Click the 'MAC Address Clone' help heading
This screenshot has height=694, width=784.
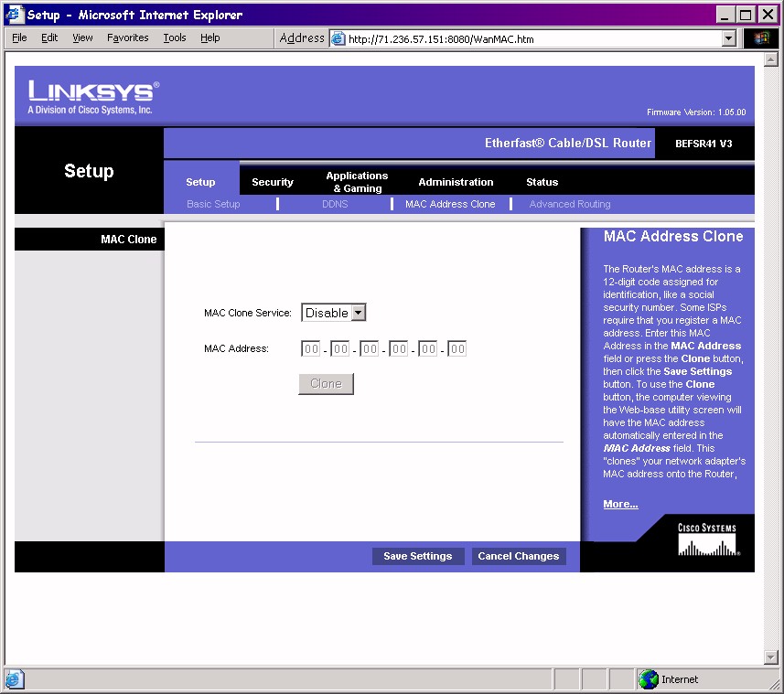coord(673,236)
